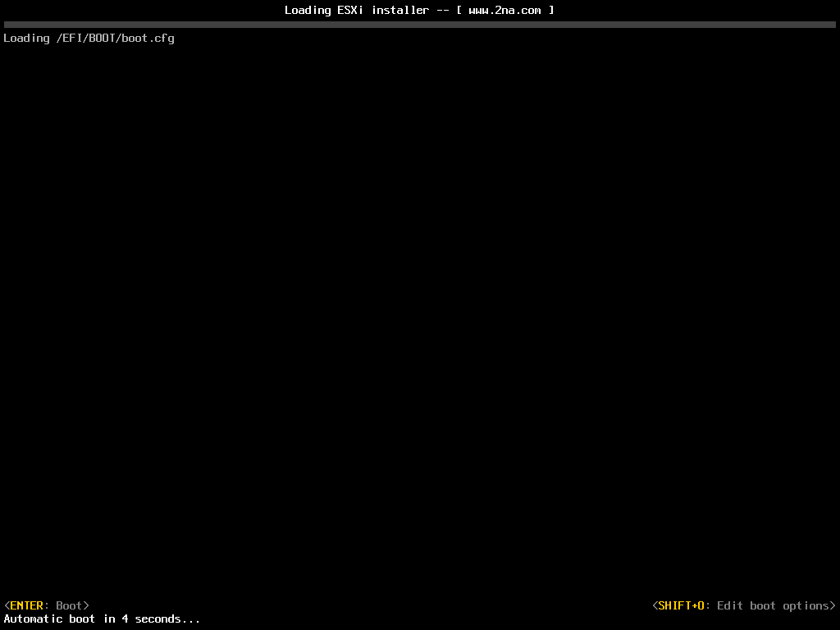Click the SHIFT+O keyword highlighted in yellow

[x=681, y=605]
